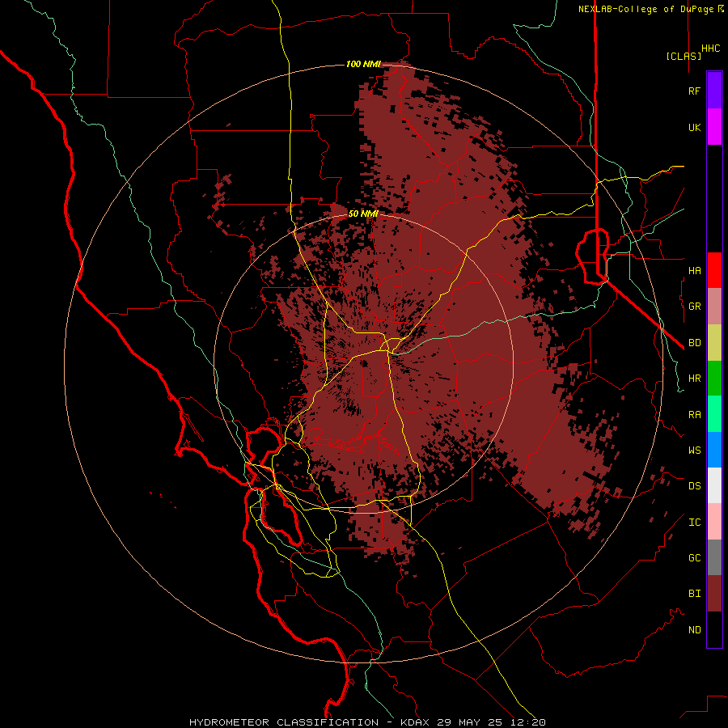Image resolution: width=728 pixels, height=728 pixels.
Task: Click the IC legend label
Action: [695, 522]
